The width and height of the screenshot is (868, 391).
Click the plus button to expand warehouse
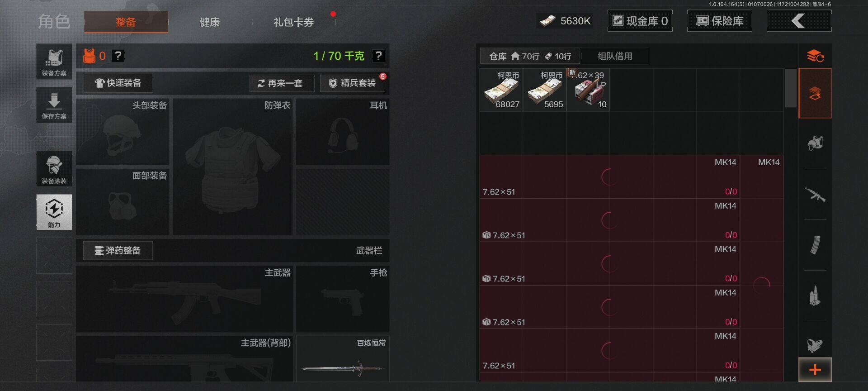815,370
